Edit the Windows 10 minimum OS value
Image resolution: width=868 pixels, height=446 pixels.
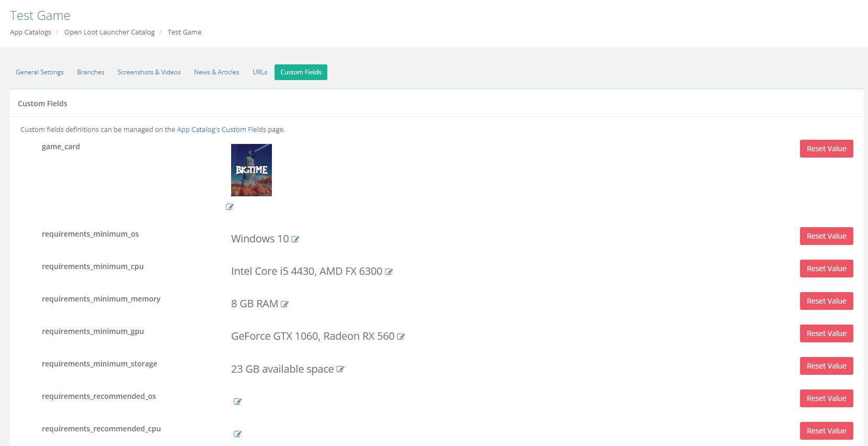[x=295, y=239]
